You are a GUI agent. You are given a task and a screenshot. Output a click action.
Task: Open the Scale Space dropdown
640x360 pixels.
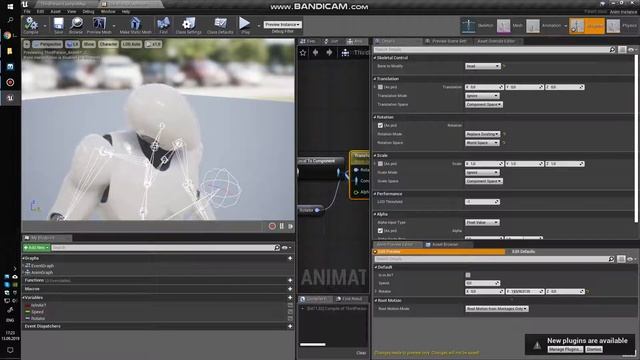[484, 181]
